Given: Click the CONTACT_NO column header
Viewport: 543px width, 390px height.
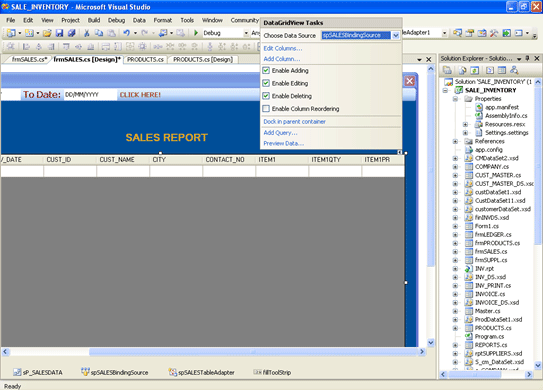Looking at the screenshot, I should [229, 160].
